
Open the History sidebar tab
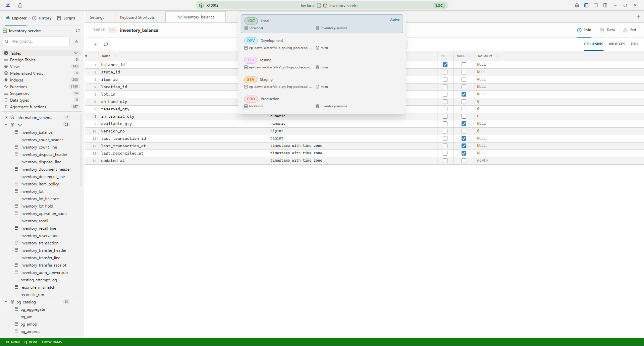42,18
